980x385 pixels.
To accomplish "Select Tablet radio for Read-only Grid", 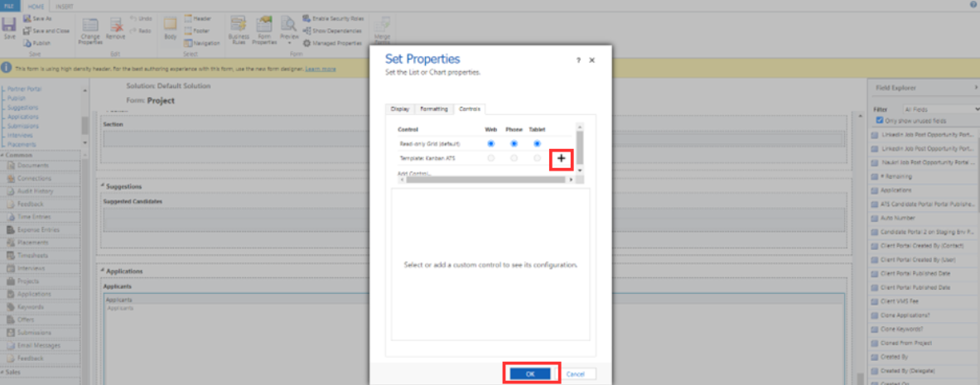I will click(537, 144).
